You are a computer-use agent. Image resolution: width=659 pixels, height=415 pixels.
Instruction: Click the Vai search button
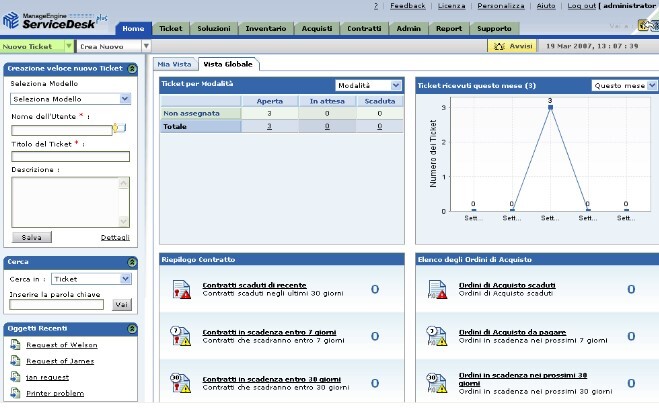click(x=121, y=304)
